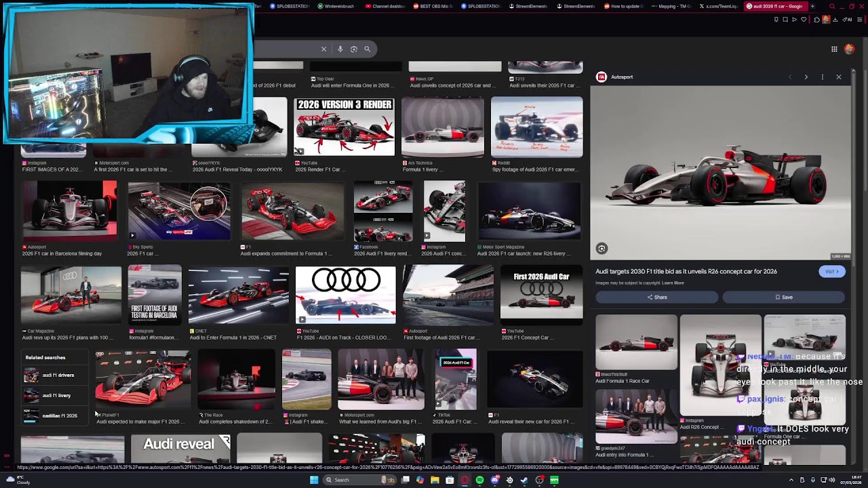Screen dimensions: 868x488
Task: Open the 2026 Version 3 Render thumbnail
Action: click(344, 127)
